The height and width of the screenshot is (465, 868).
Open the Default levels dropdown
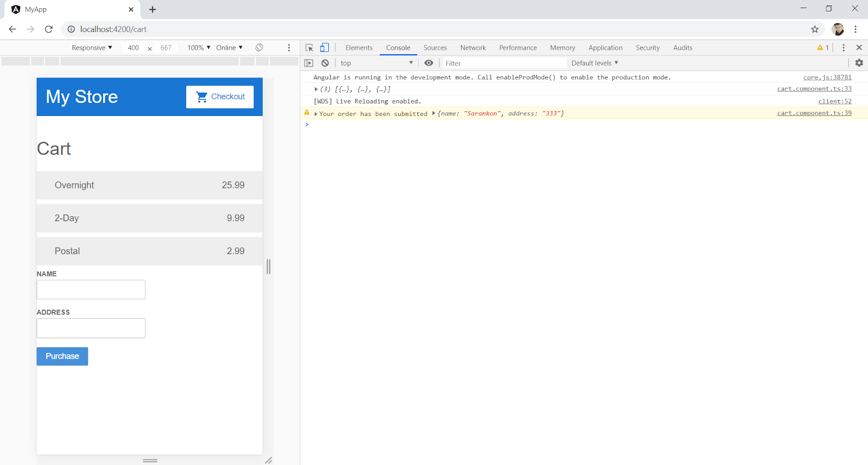tap(595, 63)
